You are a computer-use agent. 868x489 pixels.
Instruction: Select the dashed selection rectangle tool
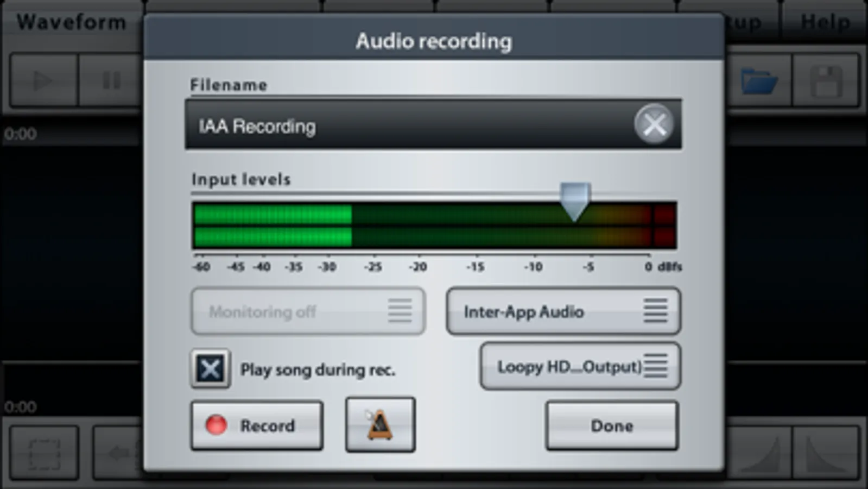click(44, 453)
